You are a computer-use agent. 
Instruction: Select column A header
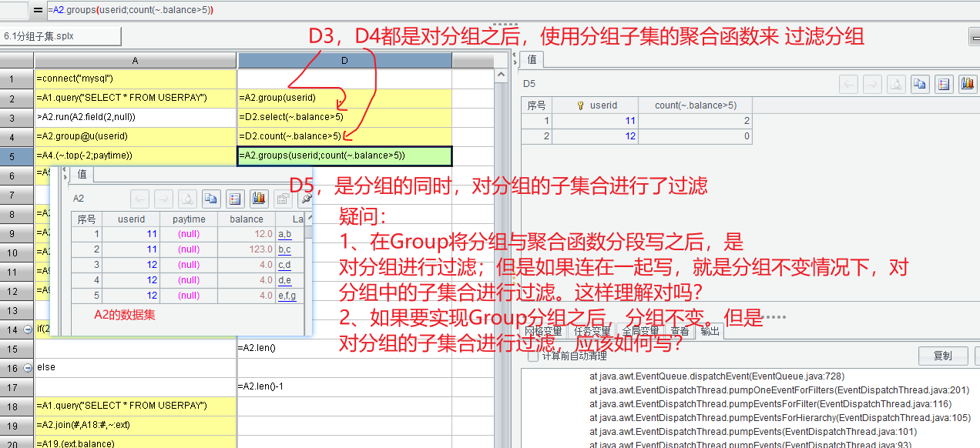[136, 60]
